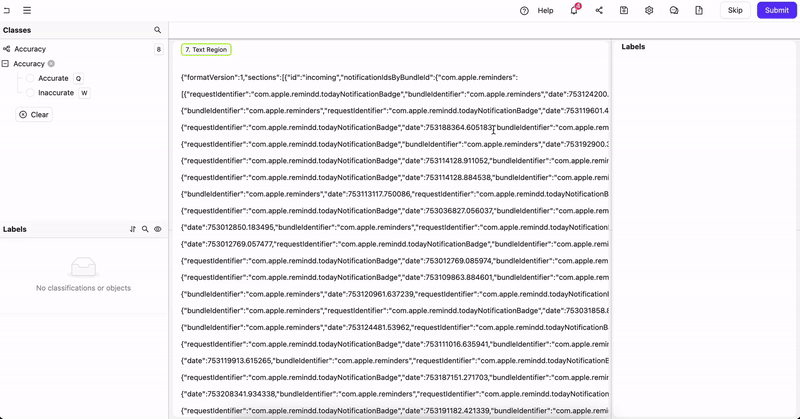Image resolution: width=800 pixels, height=419 pixels.
Task: Click the Q shortcut key badge
Action: coord(78,79)
